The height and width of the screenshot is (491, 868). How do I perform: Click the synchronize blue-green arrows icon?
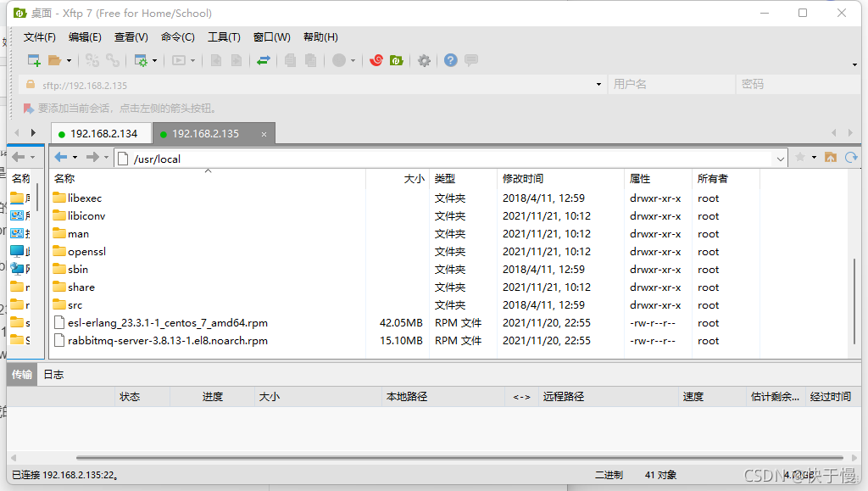click(264, 60)
